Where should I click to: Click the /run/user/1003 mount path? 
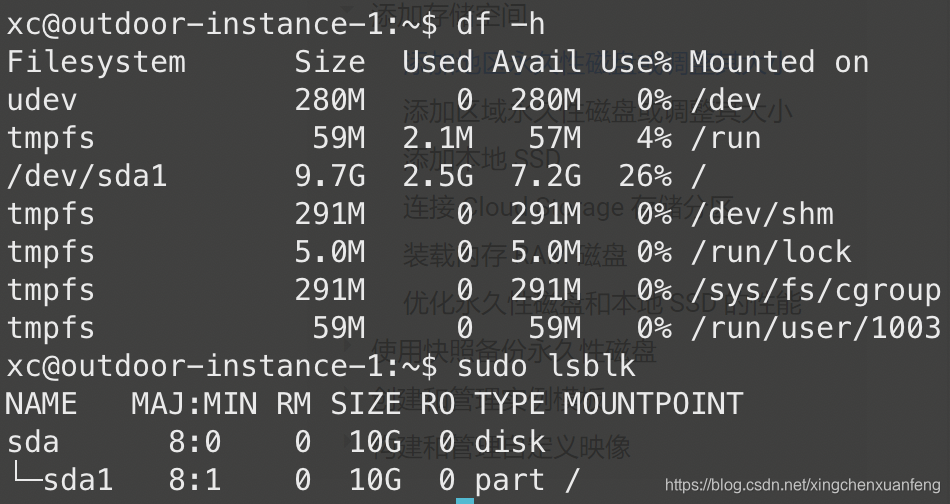[x=814, y=328]
